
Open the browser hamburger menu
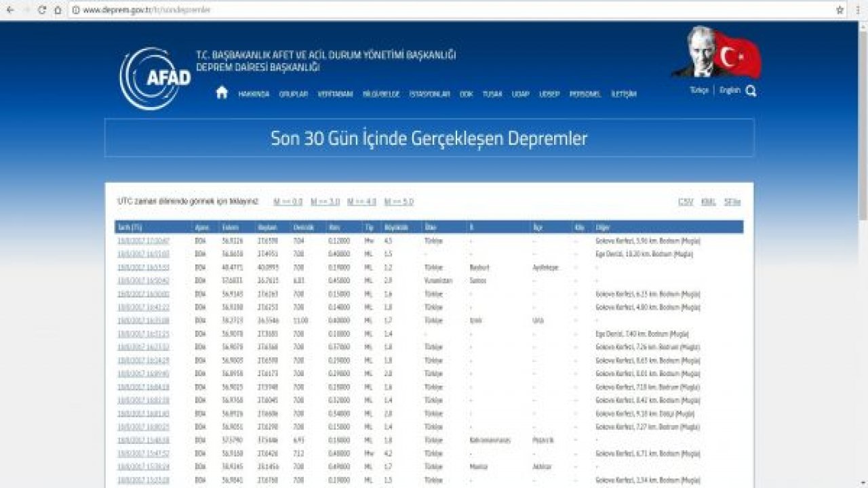click(856, 10)
